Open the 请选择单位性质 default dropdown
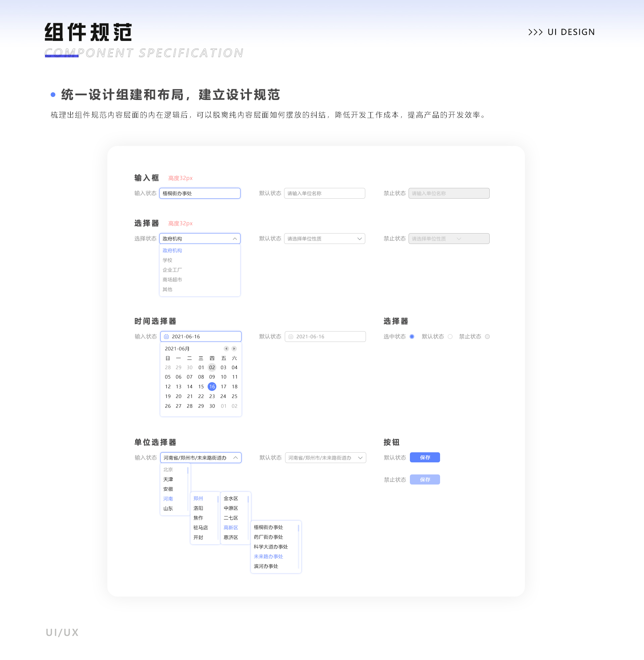The width and height of the screenshot is (644, 660). (x=325, y=239)
